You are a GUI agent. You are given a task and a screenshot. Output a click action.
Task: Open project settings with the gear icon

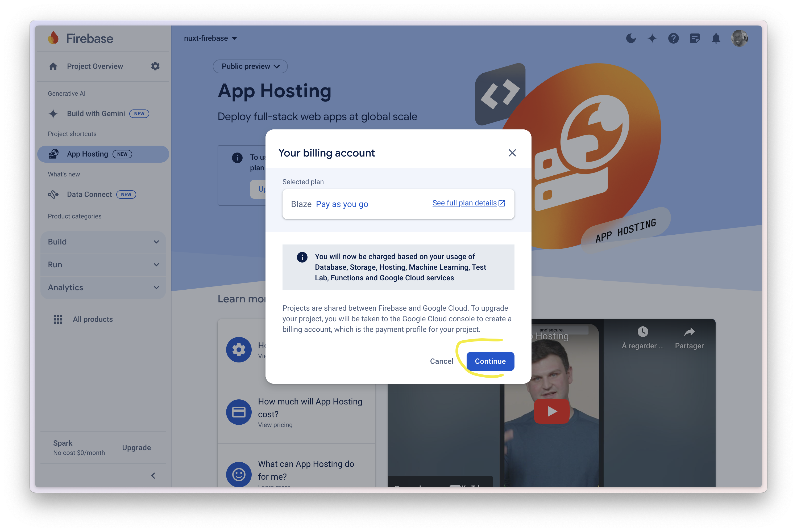155,66
